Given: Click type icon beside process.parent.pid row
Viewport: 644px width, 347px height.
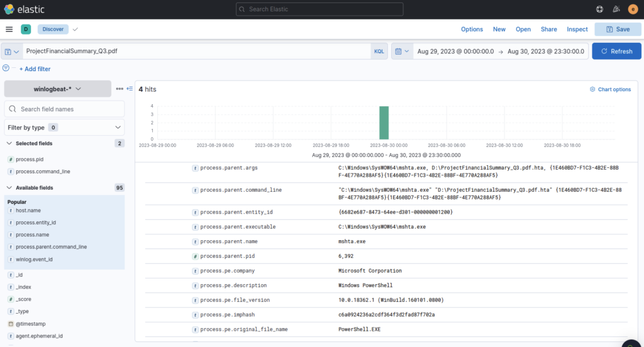Looking at the screenshot, I should [195, 256].
